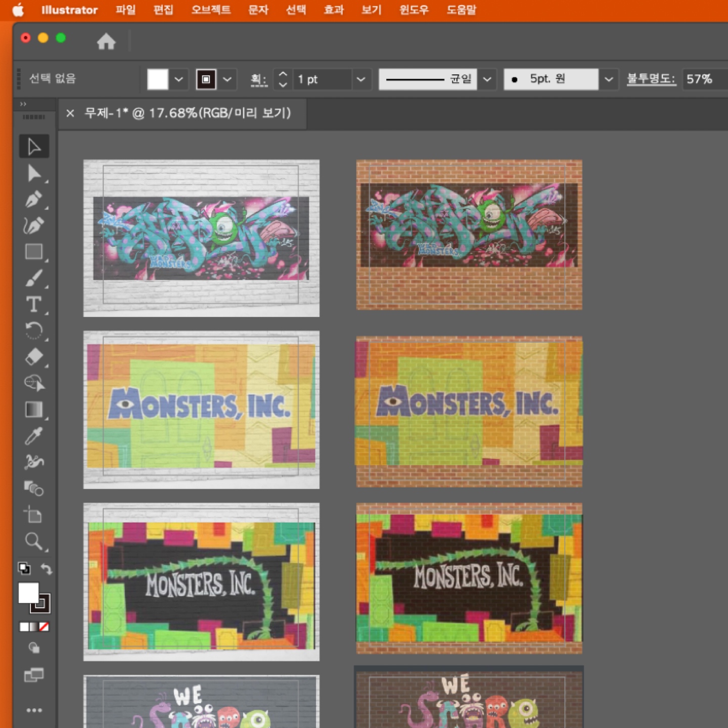Open the 5pt. 원 brush definition dropdown
Image resolution: width=728 pixels, height=728 pixels.
click(551, 79)
